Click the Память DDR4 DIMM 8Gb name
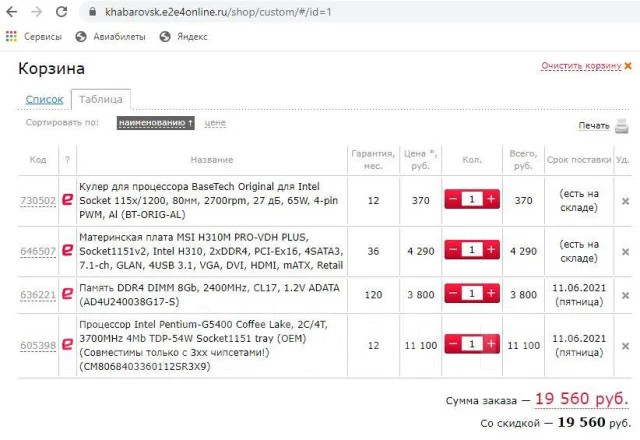Screen dimensions: 640x440 209,295
